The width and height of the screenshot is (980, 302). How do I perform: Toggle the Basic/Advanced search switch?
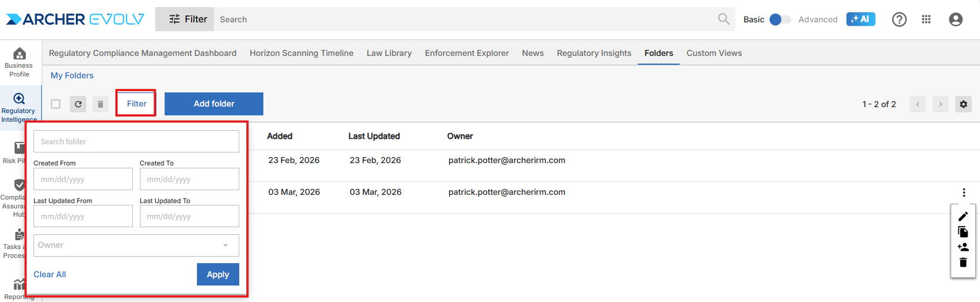tap(780, 19)
